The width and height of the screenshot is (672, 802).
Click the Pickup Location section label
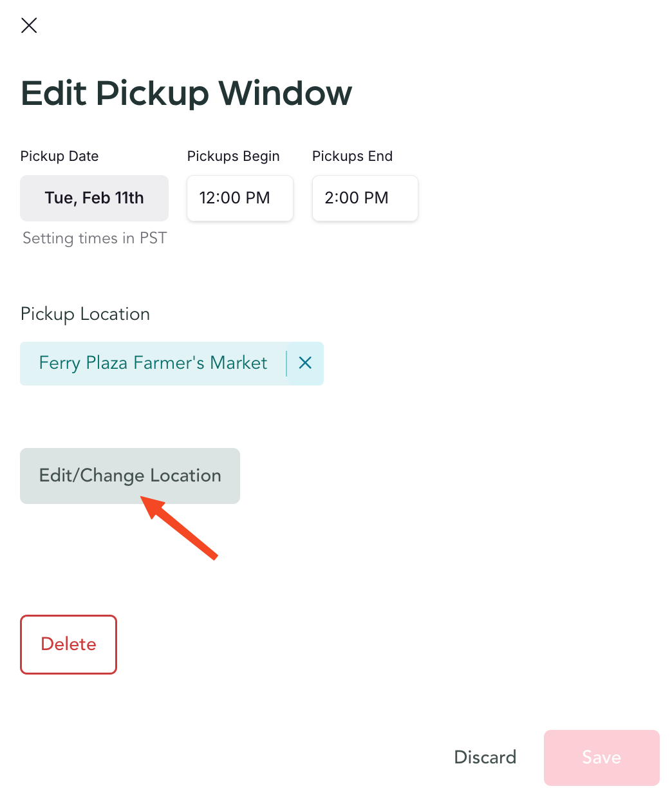85,314
